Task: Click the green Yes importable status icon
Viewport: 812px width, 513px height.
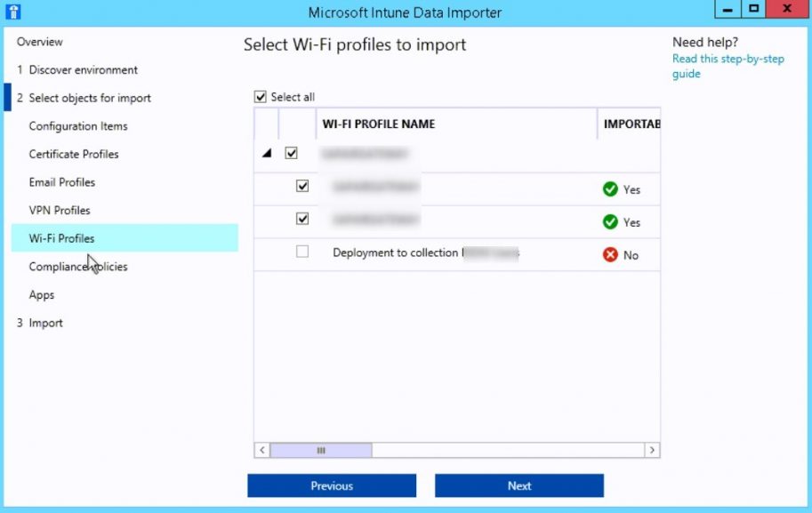Action: point(610,188)
